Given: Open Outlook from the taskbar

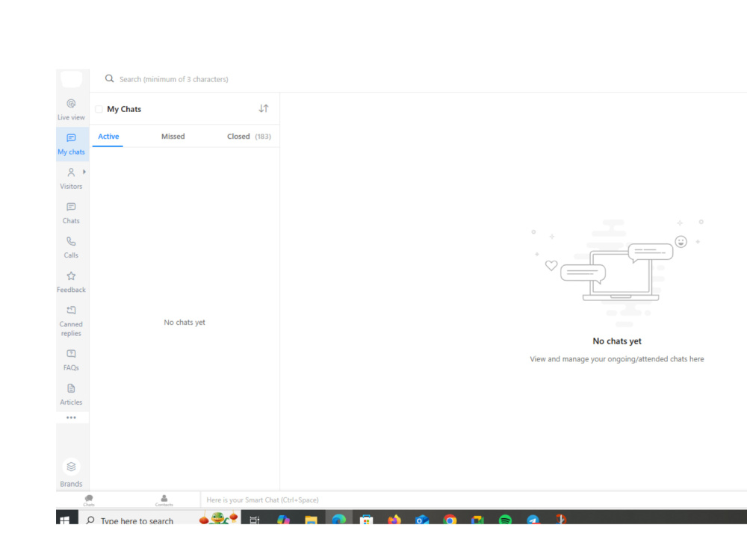Looking at the screenshot, I should [x=421, y=520].
